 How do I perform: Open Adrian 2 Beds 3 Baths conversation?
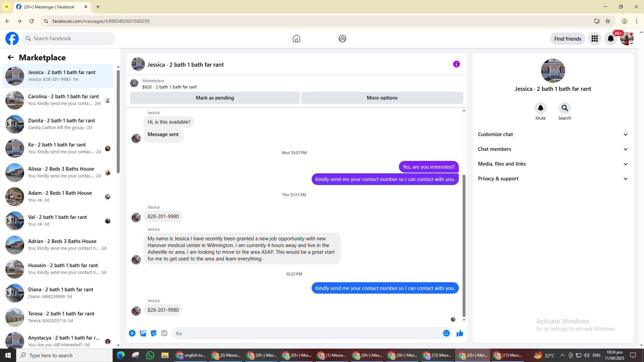[x=58, y=245]
